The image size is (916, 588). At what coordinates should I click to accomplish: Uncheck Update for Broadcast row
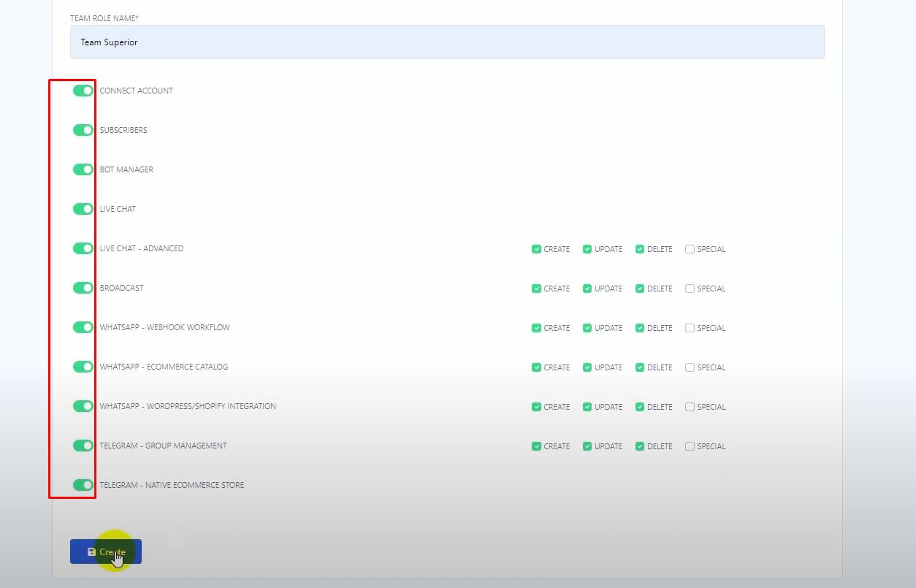click(x=587, y=289)
